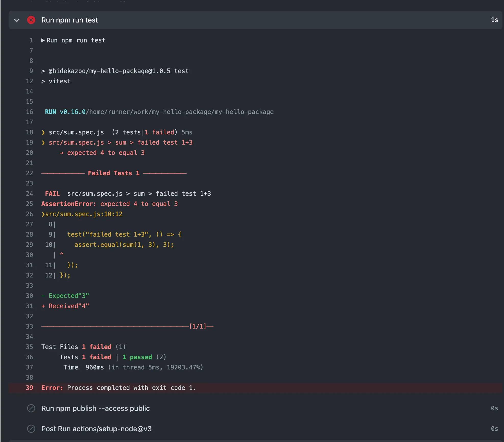Viewport: 504px width, 442px height.
Task: Click the FAIL src/sum.spec.js log line
Action: coord(128,194)
